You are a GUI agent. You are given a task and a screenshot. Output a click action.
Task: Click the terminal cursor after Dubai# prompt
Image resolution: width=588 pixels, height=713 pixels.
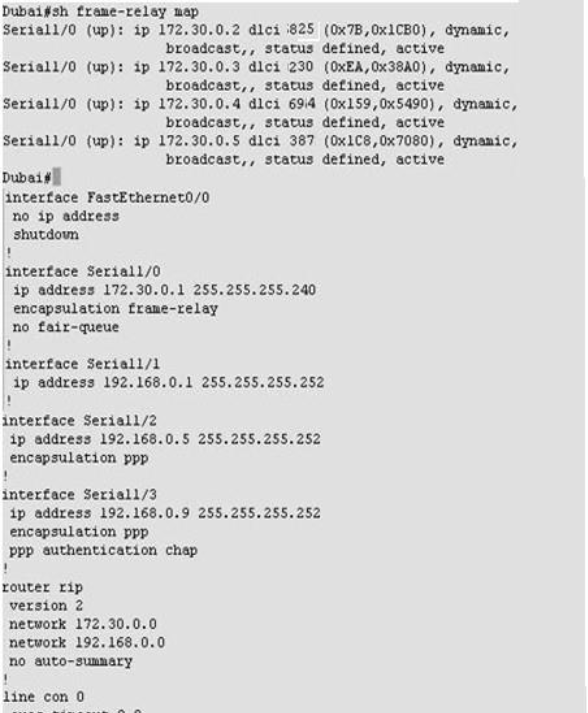[56, 177]
